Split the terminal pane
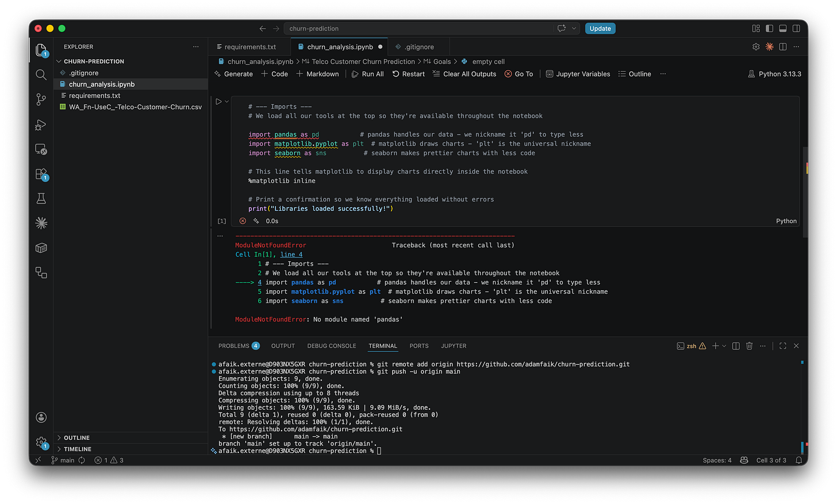The width and height of the screenshot is (837, 504). [736, 345]
